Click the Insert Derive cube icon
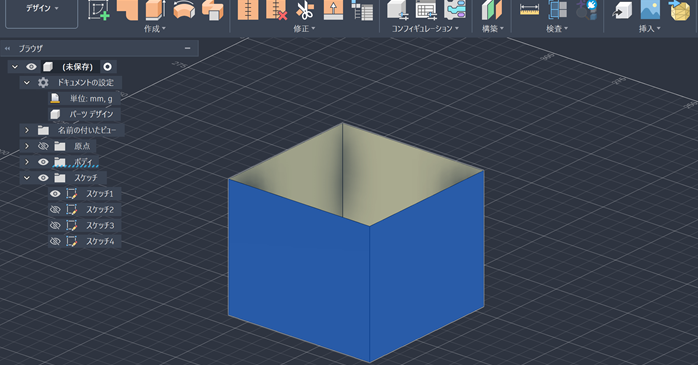The width and height of the screenshot is (698, 365). (622, 10)
